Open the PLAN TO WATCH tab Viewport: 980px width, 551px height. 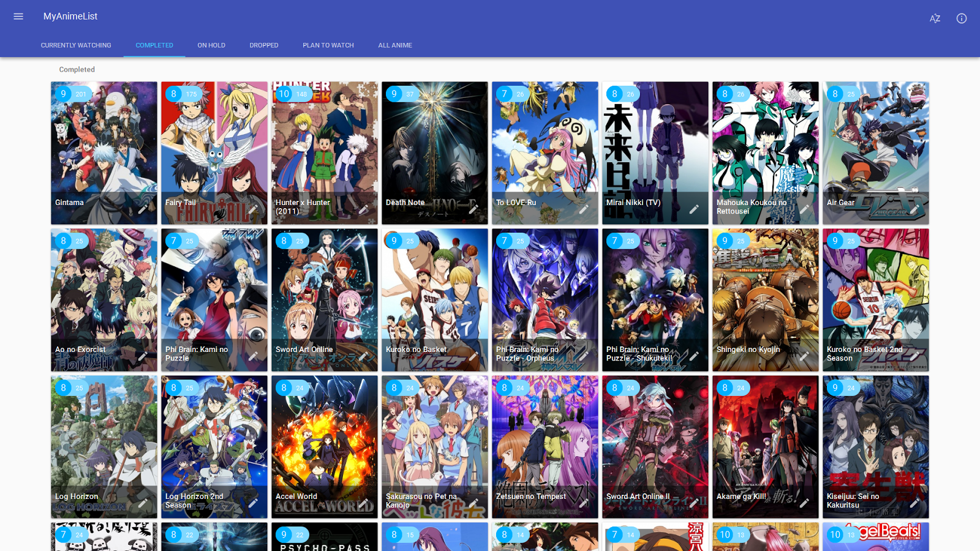tap(328, 45)
